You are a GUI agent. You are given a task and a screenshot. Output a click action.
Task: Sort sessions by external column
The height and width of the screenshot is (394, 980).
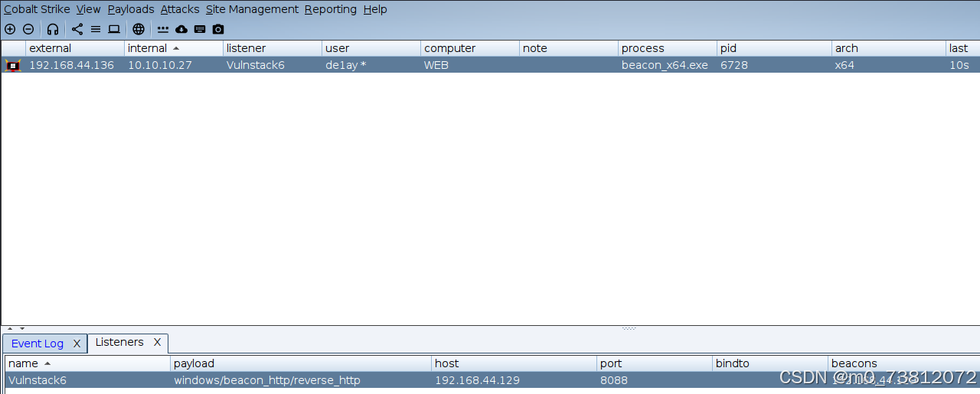click(75, 48)
